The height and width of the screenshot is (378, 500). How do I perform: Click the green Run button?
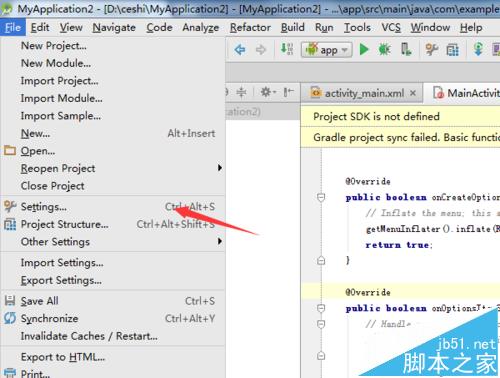364,50
